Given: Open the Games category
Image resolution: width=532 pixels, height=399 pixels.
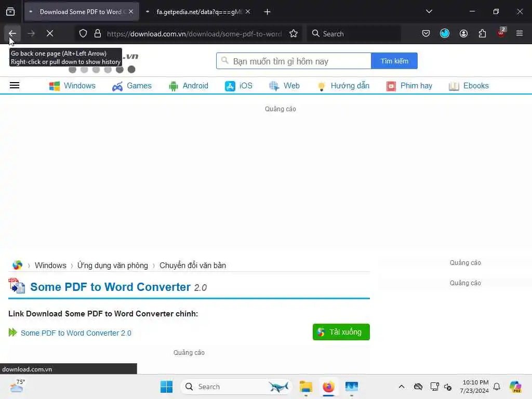Looking at the screenshot, I should pyautogui.click(x=132, y=86).
